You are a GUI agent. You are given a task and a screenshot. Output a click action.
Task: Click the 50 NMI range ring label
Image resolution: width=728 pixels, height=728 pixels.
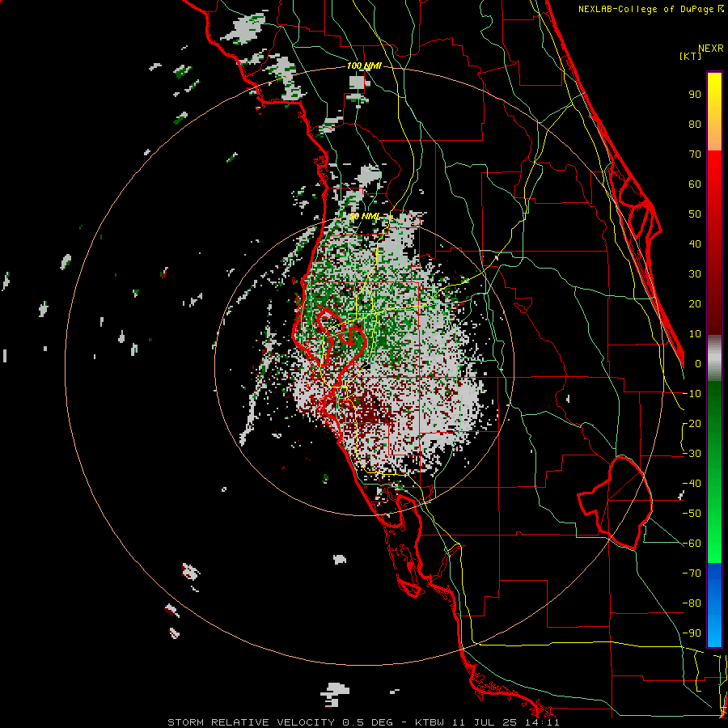pyautogui.click(x=364, y=216)
